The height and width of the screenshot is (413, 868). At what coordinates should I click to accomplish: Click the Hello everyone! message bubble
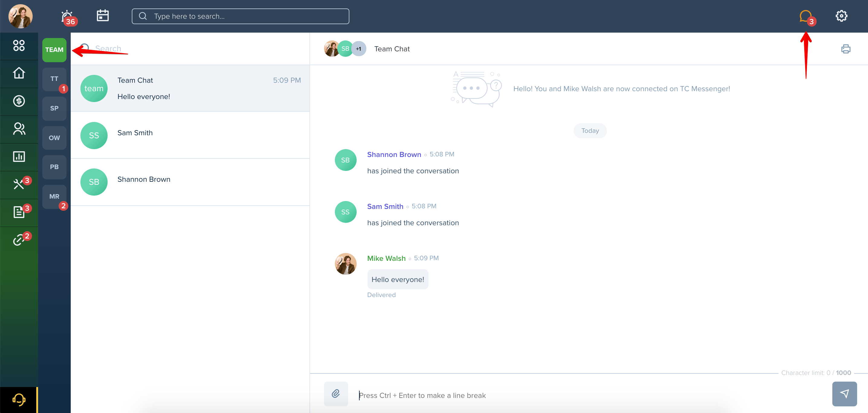pyautogui.click(x=398, y=279)
